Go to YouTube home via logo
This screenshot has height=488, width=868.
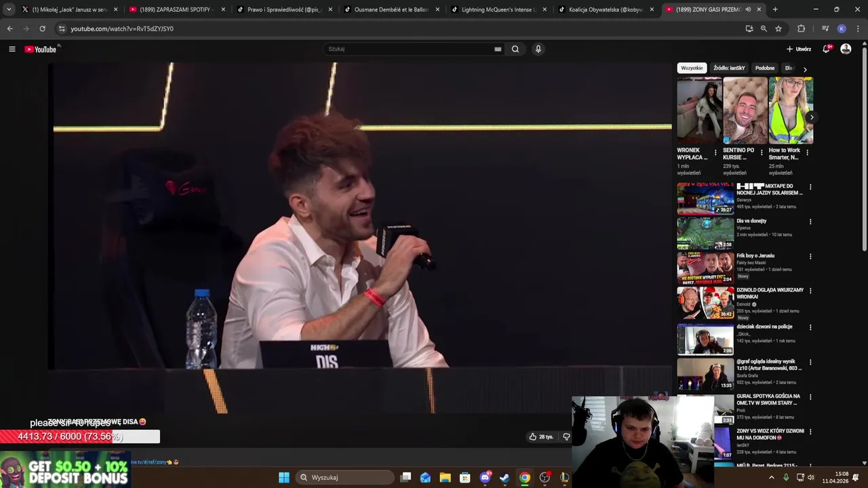41,49
